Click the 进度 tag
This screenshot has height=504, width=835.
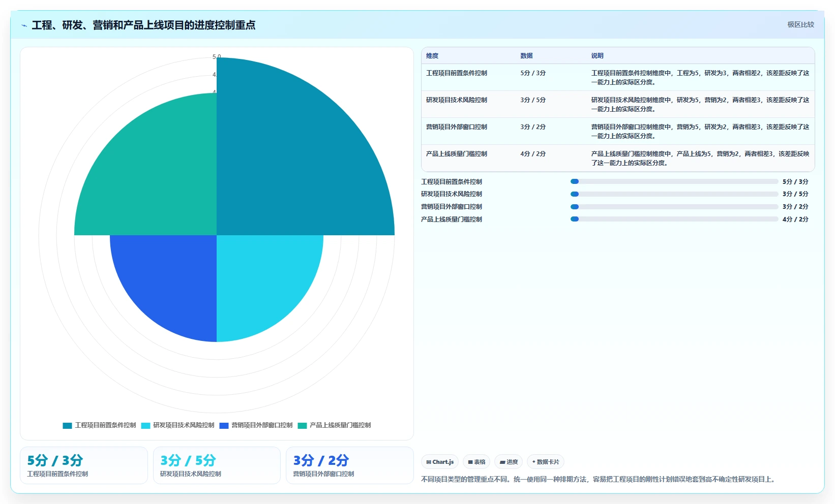click(509, 462)
